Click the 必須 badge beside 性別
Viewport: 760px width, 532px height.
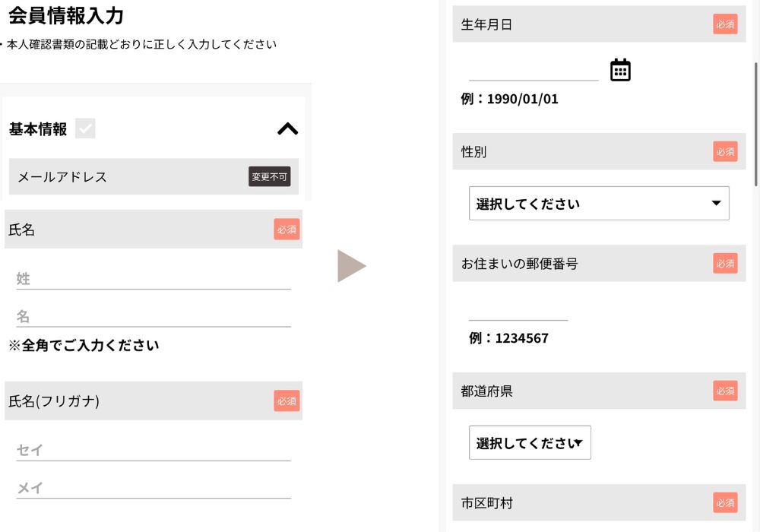(x=725, y=151)
